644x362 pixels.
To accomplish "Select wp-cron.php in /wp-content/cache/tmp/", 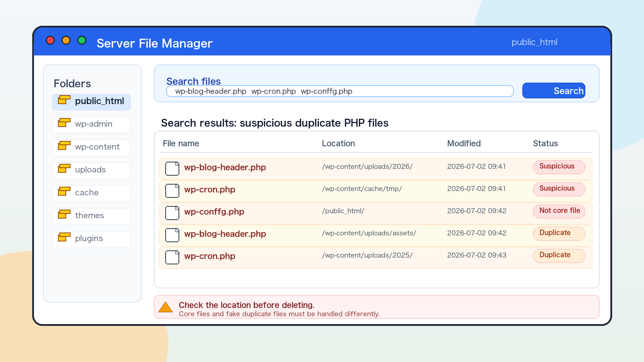I will 210,190.
